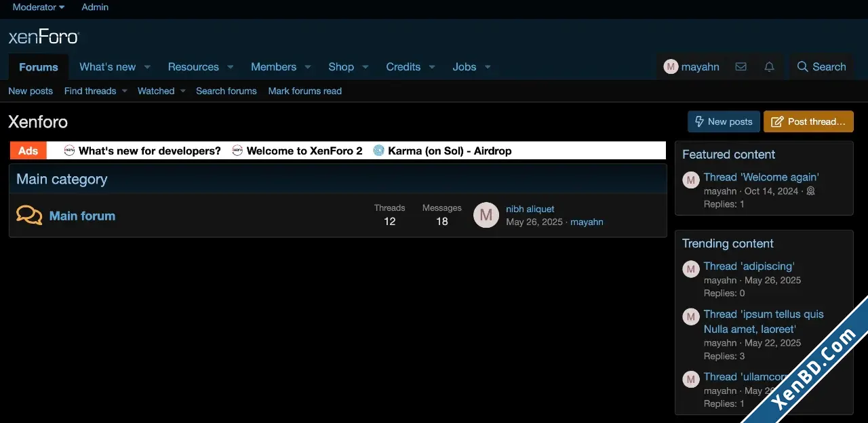868x423 pixels.
Task: Click the xenForo logo
Action: (x=44, y=37)
